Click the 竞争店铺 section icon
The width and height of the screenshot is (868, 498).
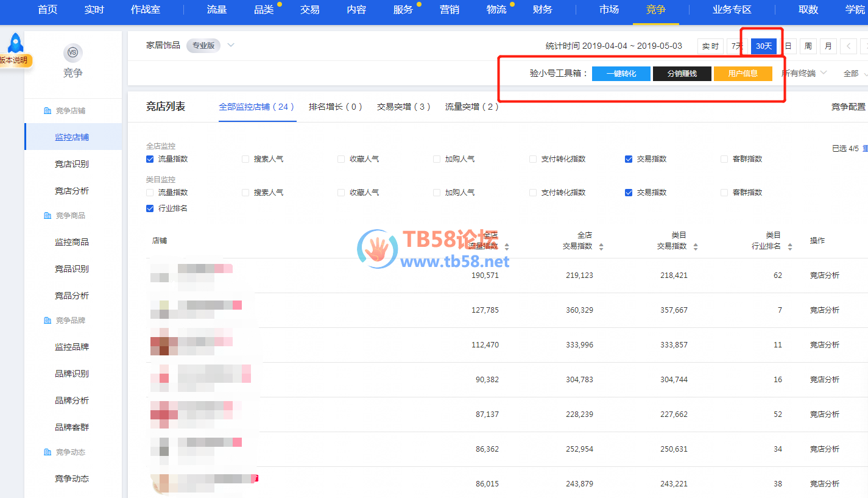[48, 111]
